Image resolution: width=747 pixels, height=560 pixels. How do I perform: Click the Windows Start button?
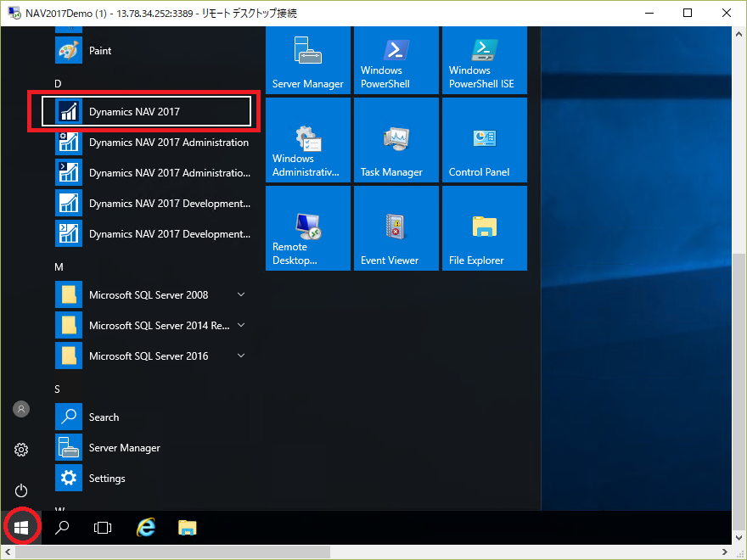tap(21, 527)
